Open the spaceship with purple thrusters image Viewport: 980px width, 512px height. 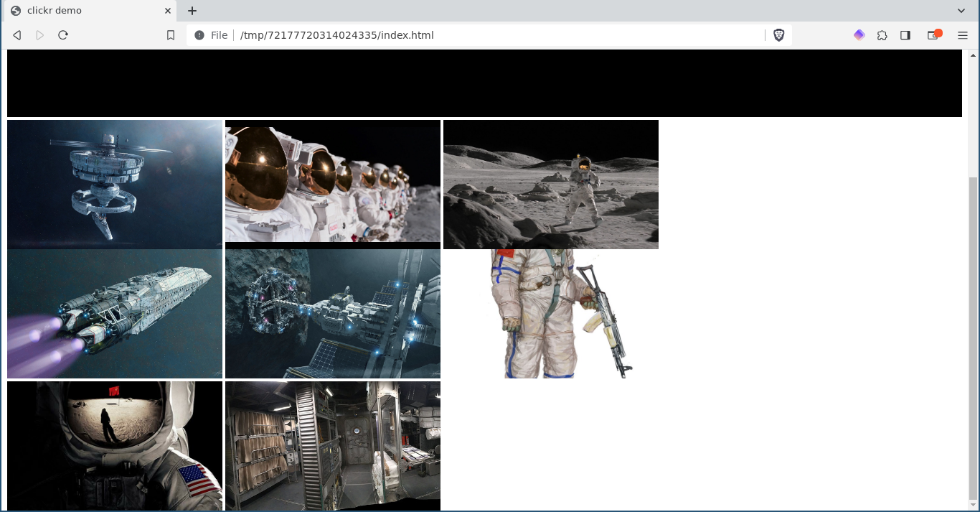pyautogui.click(x=115, y=314)
